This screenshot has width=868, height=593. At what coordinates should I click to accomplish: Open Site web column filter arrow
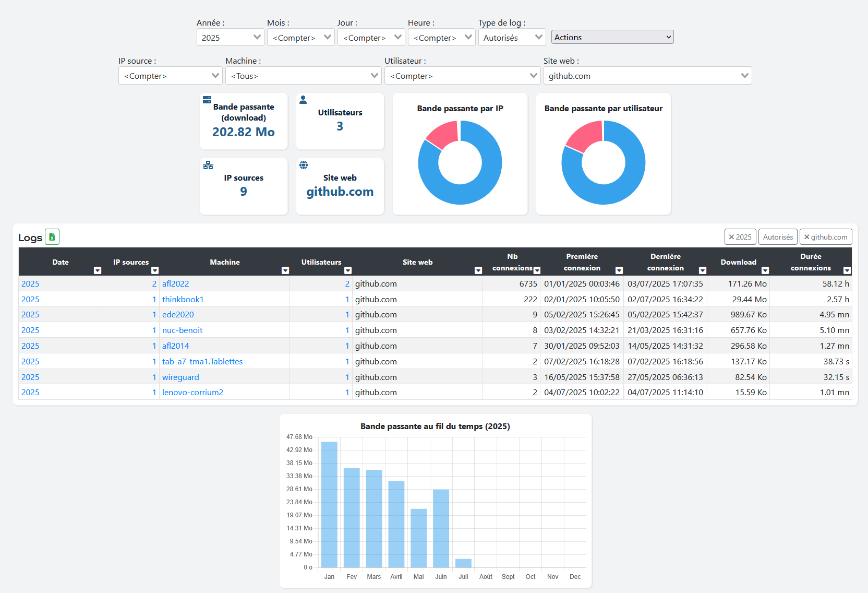click(478, 270)
